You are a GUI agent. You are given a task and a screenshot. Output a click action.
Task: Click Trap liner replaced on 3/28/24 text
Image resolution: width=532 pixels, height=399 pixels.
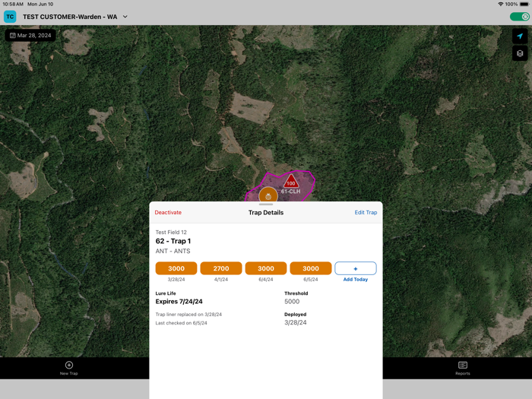(188, 315)
